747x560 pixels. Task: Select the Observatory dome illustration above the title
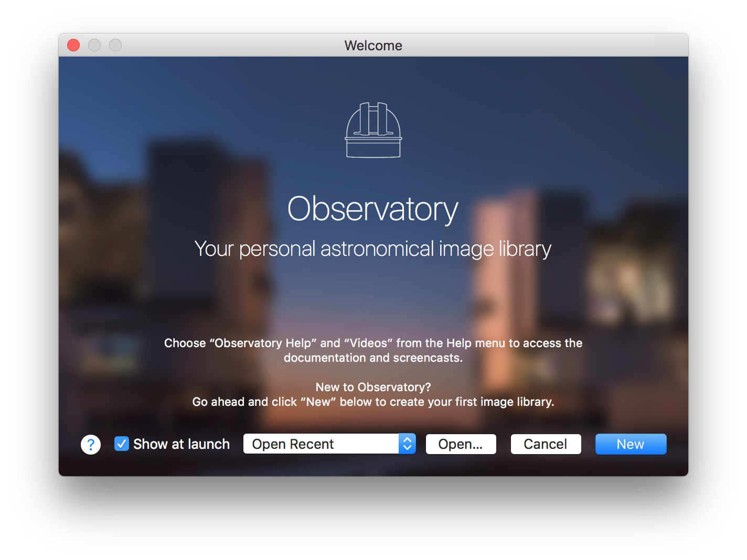(x=373, y=130)
